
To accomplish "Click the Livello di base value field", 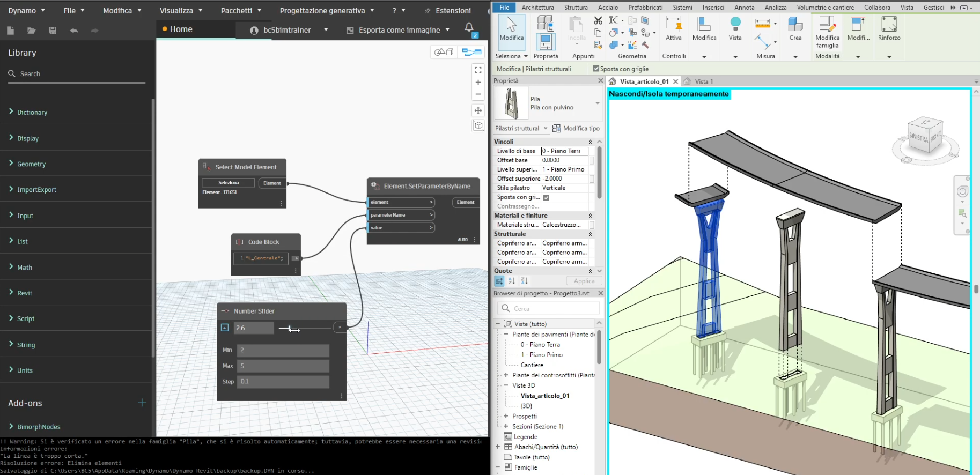I will click(x=565, y=151).
